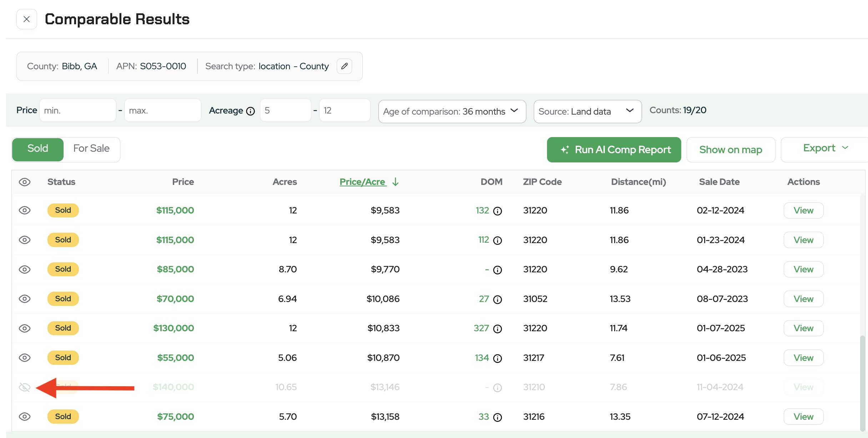Click Run AI Comp Report button
The image size is (868, 438).
(614, 150)
